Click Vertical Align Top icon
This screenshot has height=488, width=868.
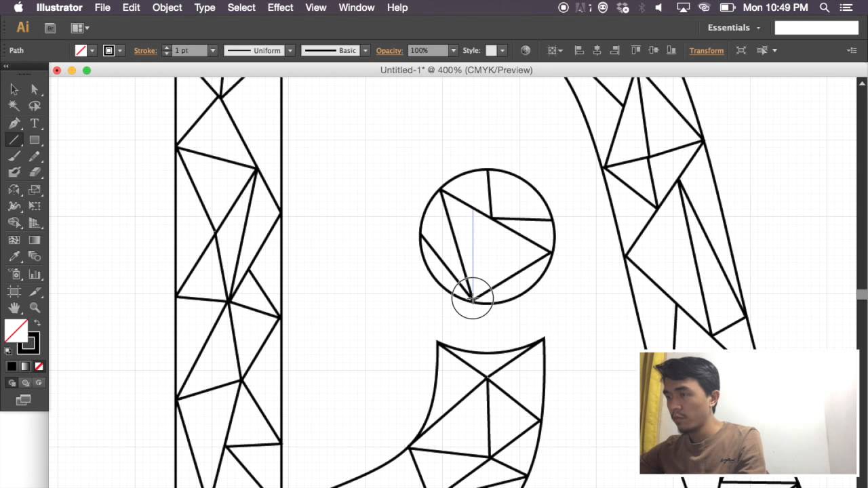635,51
